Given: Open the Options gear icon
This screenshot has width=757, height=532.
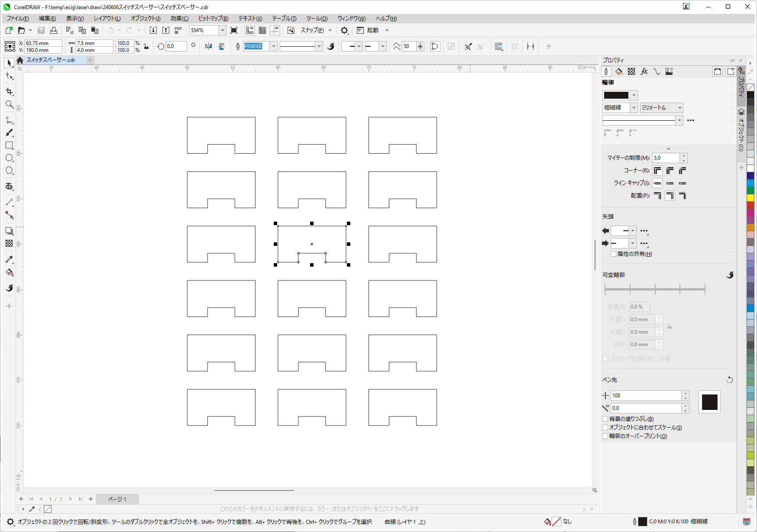Looking at the screenshot, I should point(344,30).
